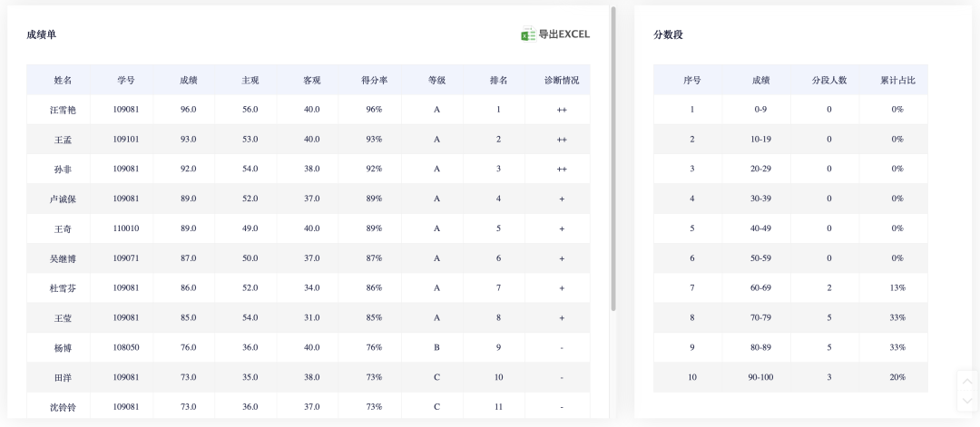Select the 60-69 score range cell

pyautogui.click(x=760, y=287)
